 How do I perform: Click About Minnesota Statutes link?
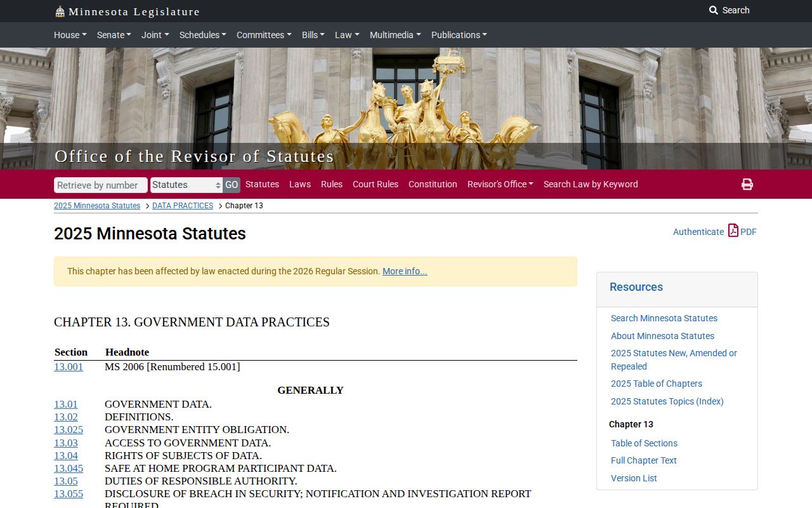pyautogui.click(x=662, y=336)
